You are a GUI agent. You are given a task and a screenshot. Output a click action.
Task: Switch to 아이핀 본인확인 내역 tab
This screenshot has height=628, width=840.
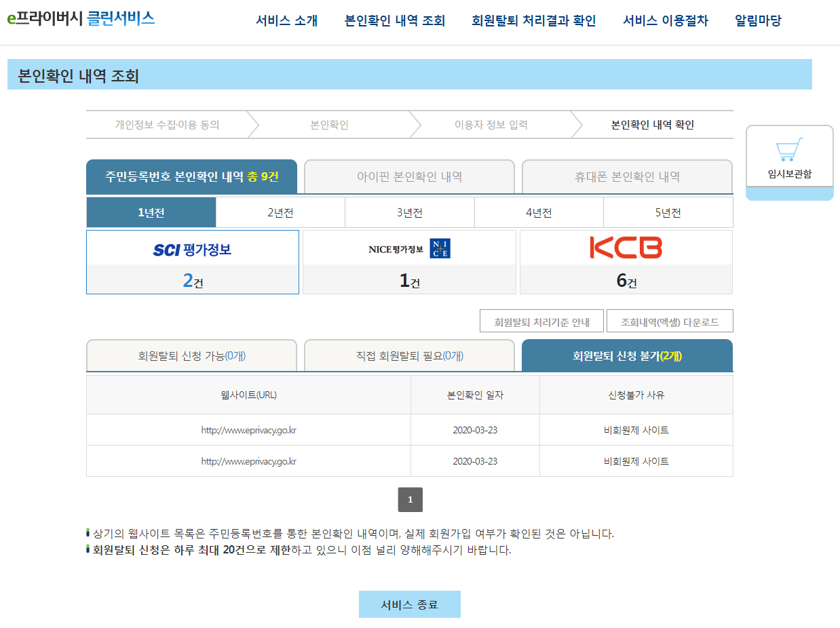click(409, 177)
